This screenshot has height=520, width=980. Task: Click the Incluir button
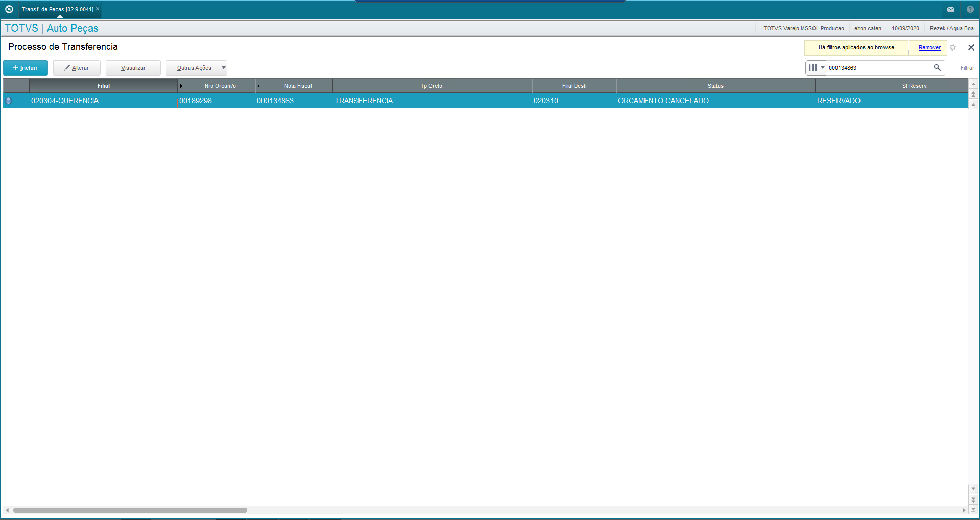point(26,68)
